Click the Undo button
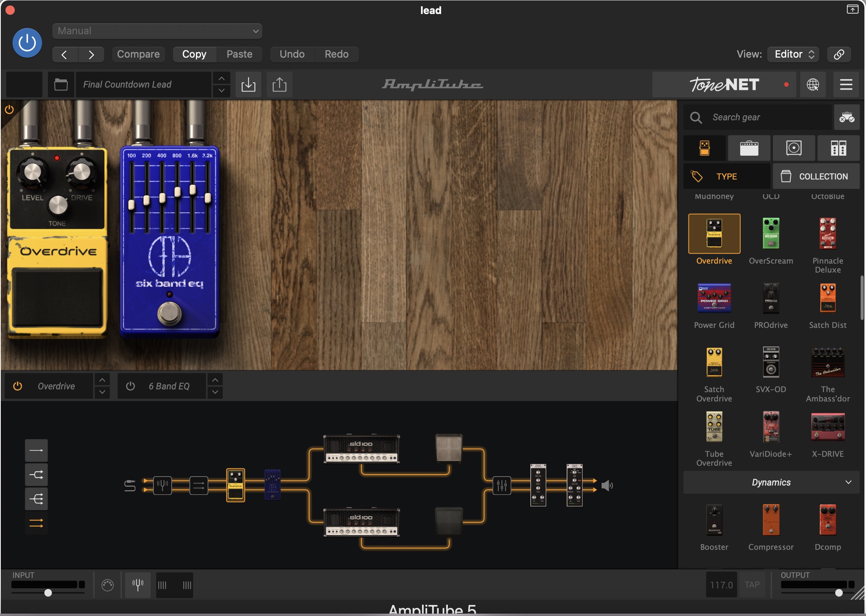 (292, 55)
